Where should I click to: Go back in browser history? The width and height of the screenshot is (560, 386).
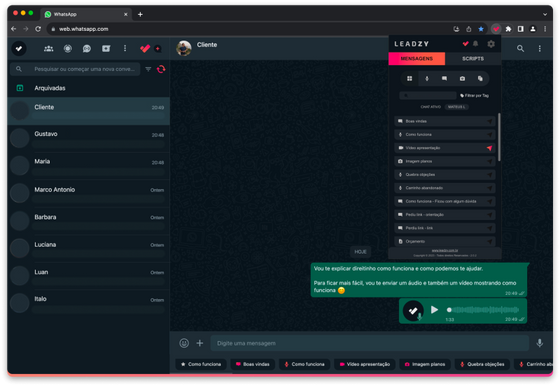tap(14, 29)
